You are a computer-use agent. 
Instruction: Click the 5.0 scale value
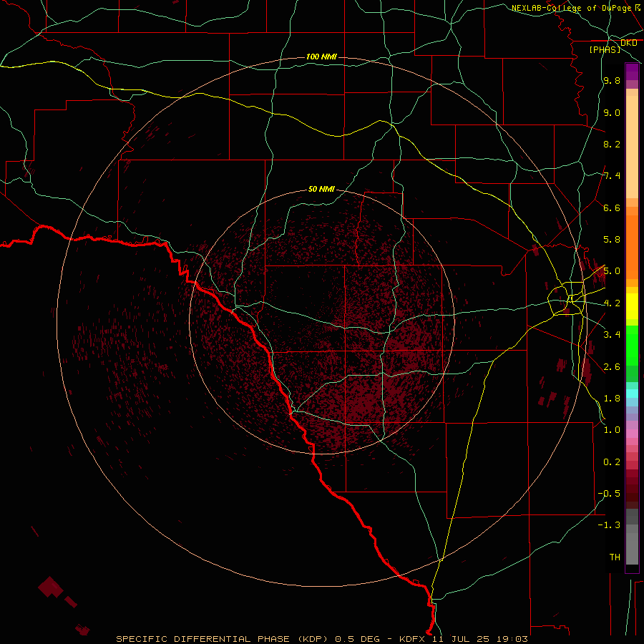(x=612, y=271)
